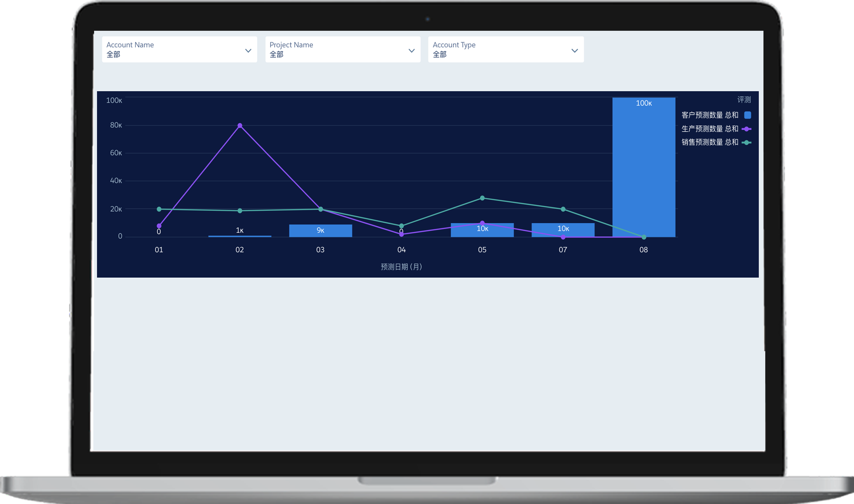Image resolution: width=854 pixels, height=504 pixels.
Task: Click x-axis label 07
Action: 563,250
